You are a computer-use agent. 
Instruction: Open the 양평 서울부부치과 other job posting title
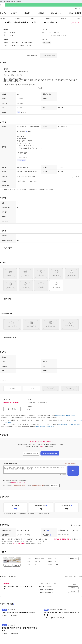point(18,587)
